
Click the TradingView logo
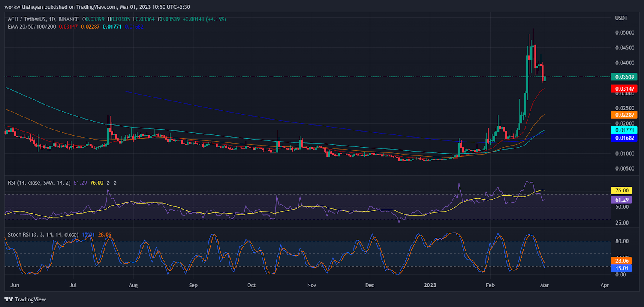pyautogui.click(x=25, y=299)
